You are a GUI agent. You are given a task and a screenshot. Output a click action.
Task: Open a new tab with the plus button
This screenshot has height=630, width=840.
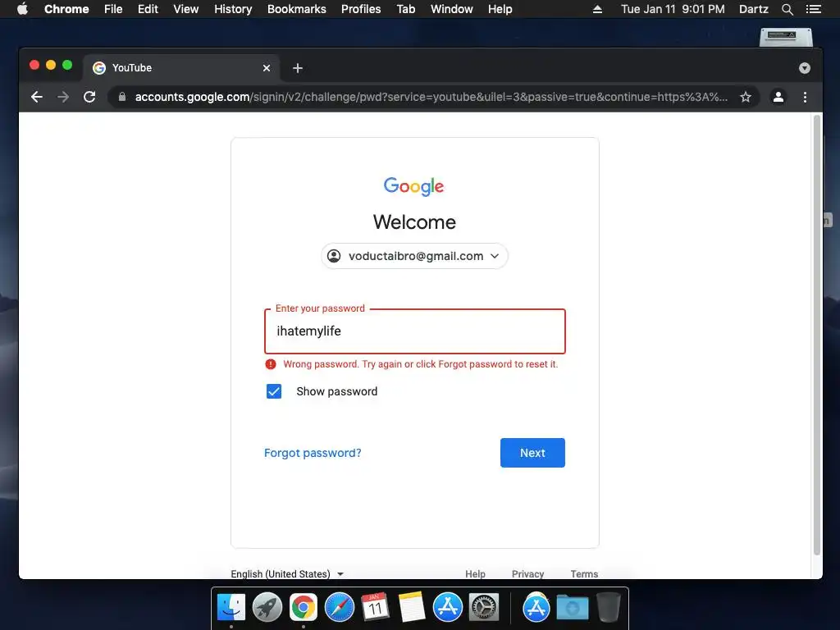click(x=298, y=68)
